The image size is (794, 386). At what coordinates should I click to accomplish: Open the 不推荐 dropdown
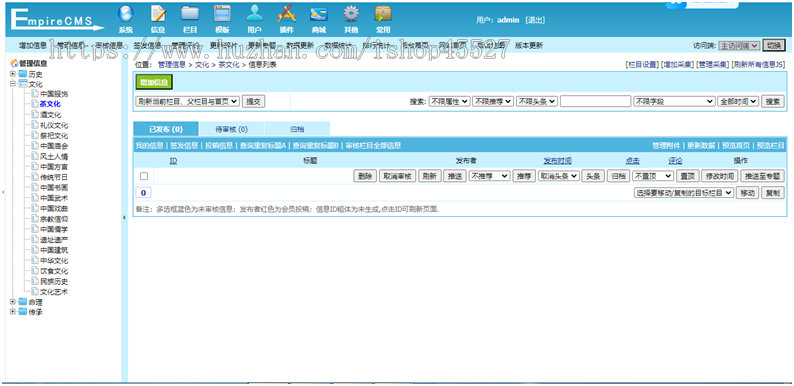pos(489,176)
